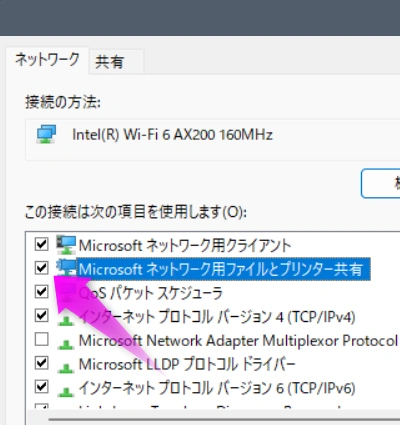Click the IPv4 protocol icon
Screen dimensions: 400x425
(66, 320)
